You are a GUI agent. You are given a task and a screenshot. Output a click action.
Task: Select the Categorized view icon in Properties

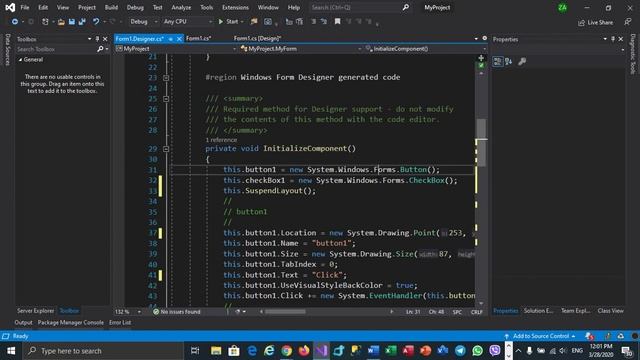coord(498,62)
